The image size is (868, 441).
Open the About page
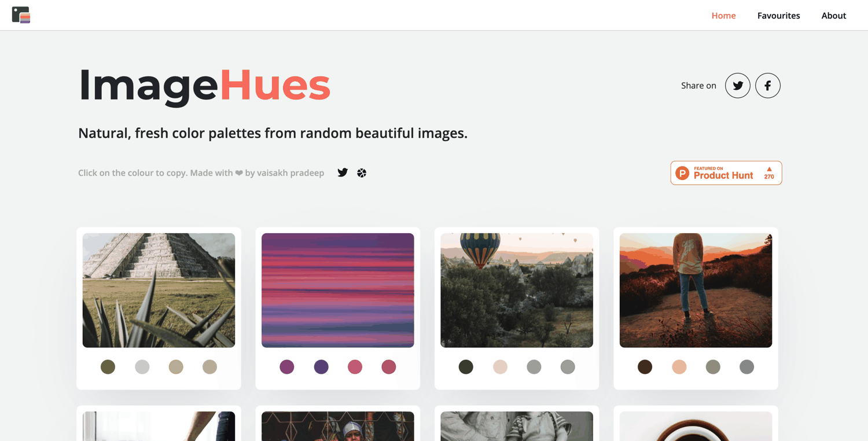tap(833, 16)
